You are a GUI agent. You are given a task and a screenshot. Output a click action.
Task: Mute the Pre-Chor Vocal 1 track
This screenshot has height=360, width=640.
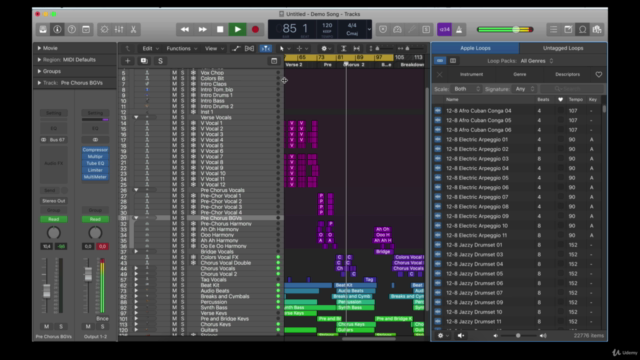[174, 196]
